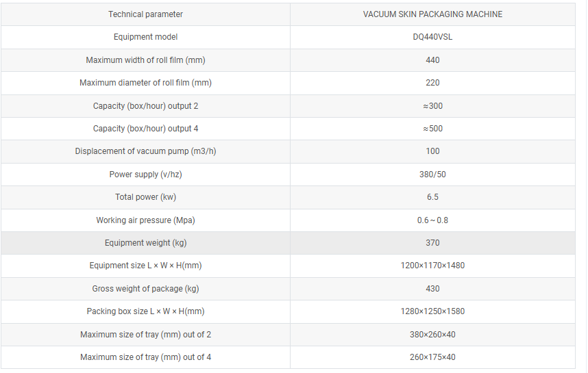The image size is (588, 373).
Task: Select the 1200×1170×1480 equipment size value
Action: click(432, 266)
